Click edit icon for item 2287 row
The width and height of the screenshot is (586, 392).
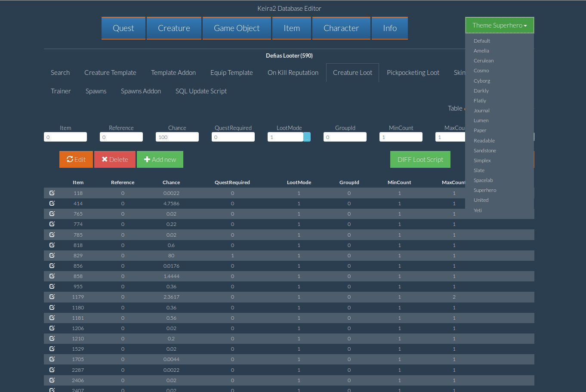[x=52, y=370]
